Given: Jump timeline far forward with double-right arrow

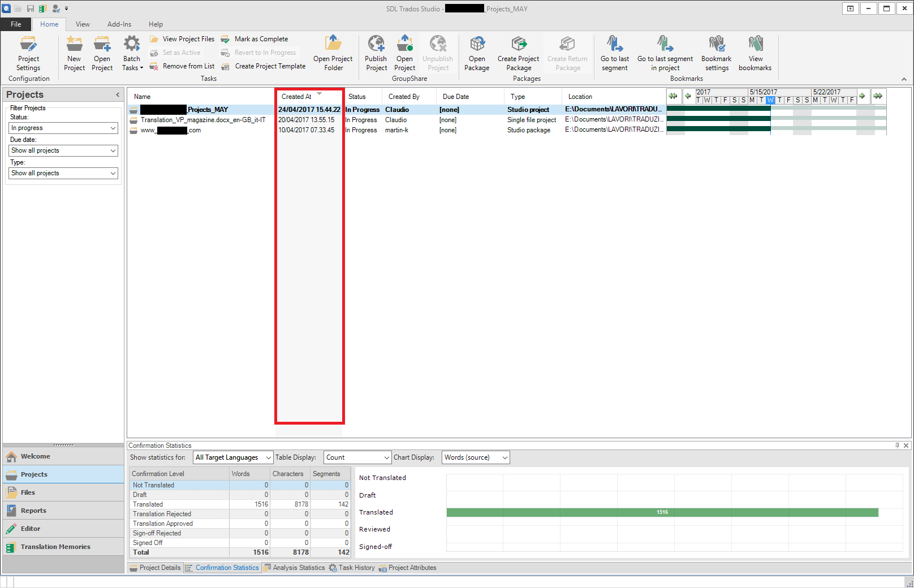Looking at the screenshot, I should click(878, 96).
